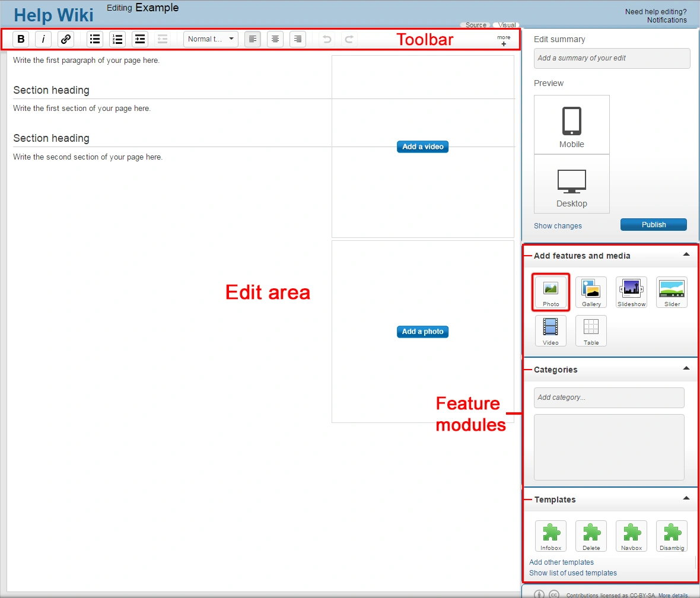Click the edit summary input field
This screenshot has height=598, width=700.
[x=612, y=58]
